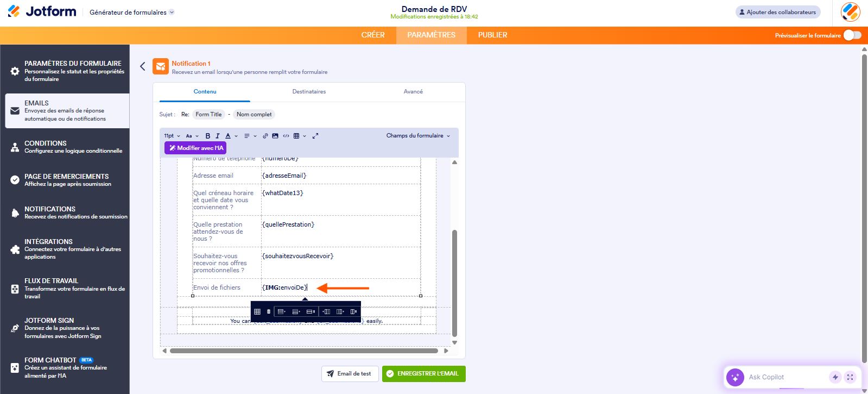The height and width of the screenshot is (394, 868).
Task: Select the Avancé tab
Action: [413, 92]
